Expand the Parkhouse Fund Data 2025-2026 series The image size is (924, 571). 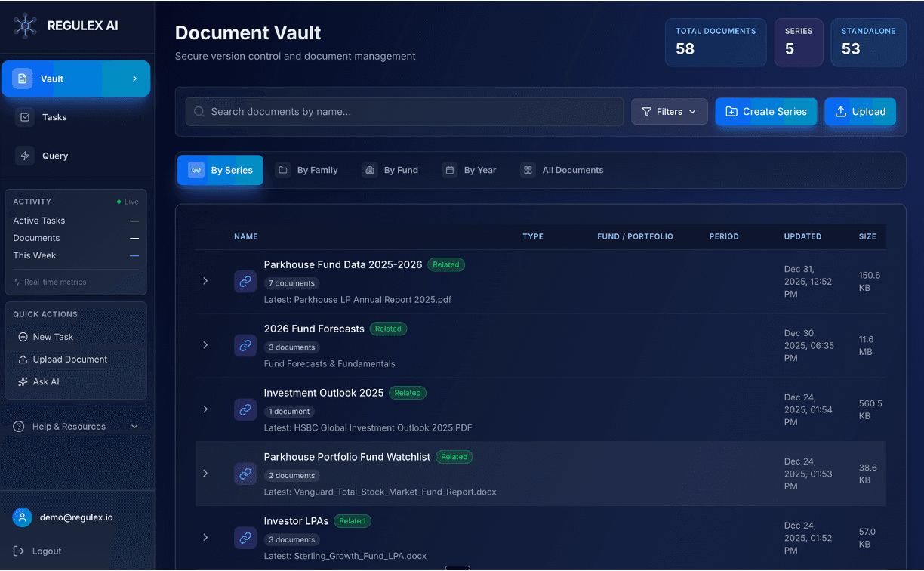tap(205, 280)
